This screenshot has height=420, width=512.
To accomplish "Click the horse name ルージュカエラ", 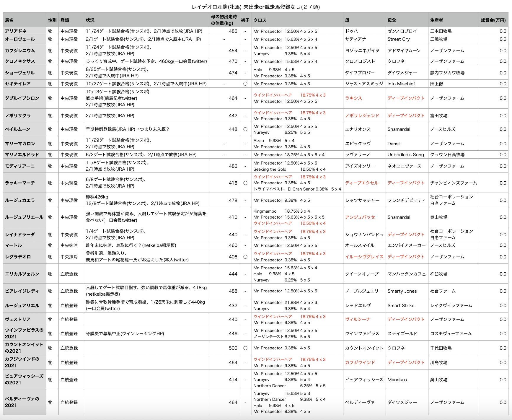I will 20,200.
